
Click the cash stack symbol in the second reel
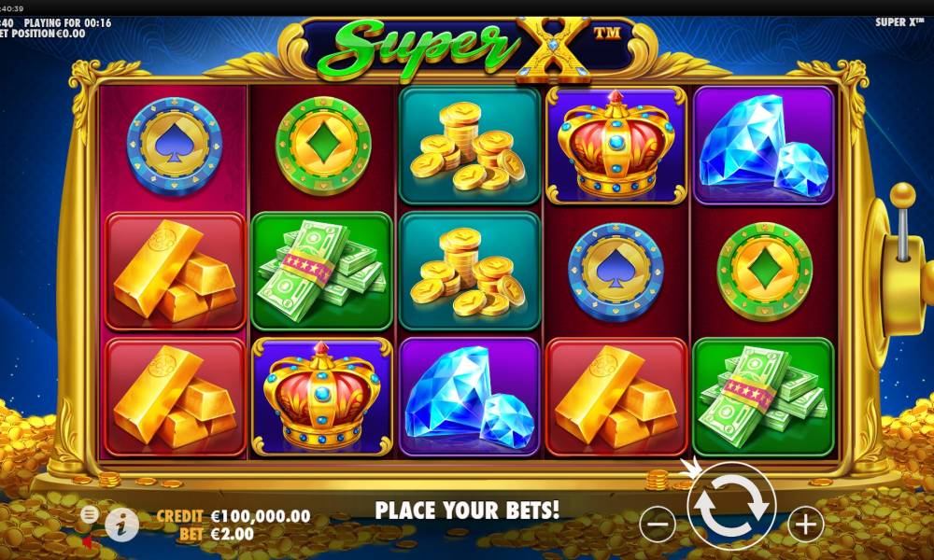tap(322, 272)
